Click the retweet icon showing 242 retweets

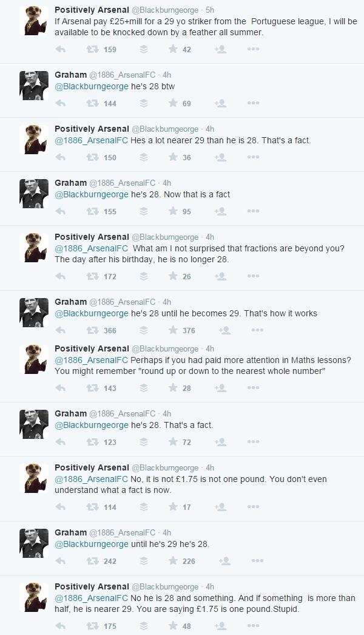[x=93, y=561]
